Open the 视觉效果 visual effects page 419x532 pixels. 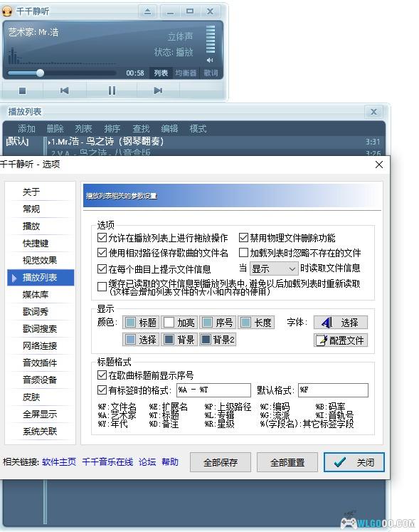click(x=40, y=260)
